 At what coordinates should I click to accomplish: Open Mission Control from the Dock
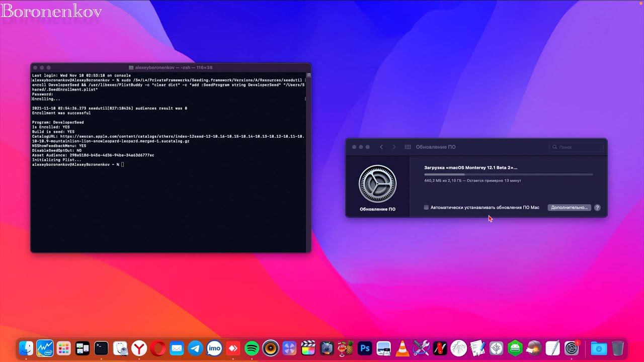(x=83, y=348)
